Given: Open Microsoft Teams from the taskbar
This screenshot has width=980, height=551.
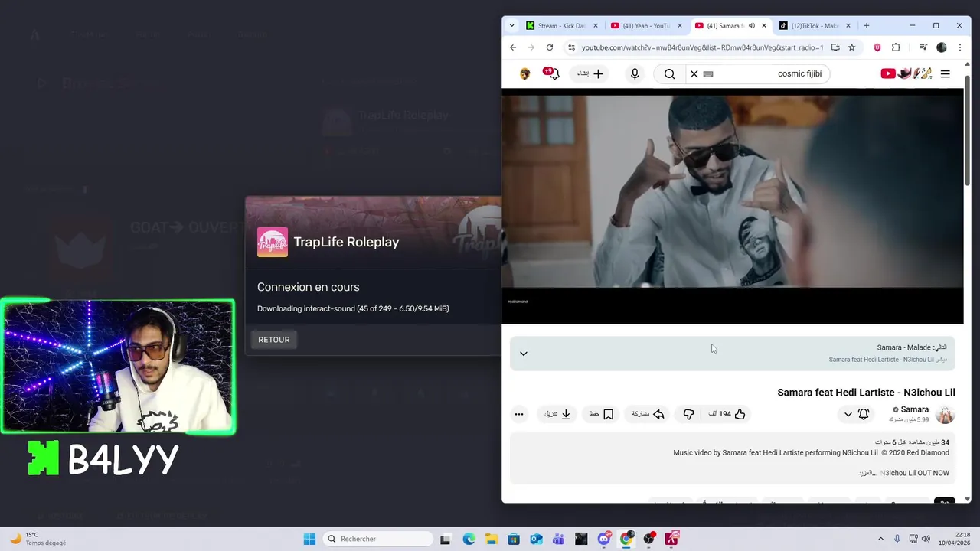Looking at the screenshot, I should (x=559, y=539).
